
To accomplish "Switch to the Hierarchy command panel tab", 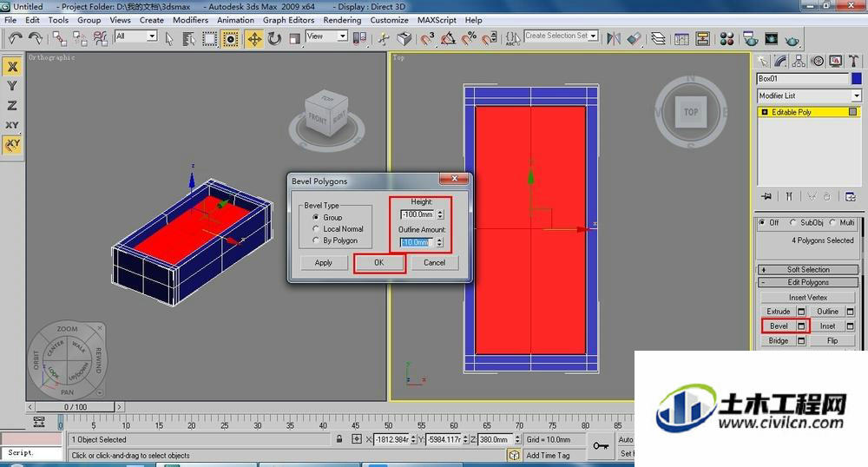I will click(799, 61).
